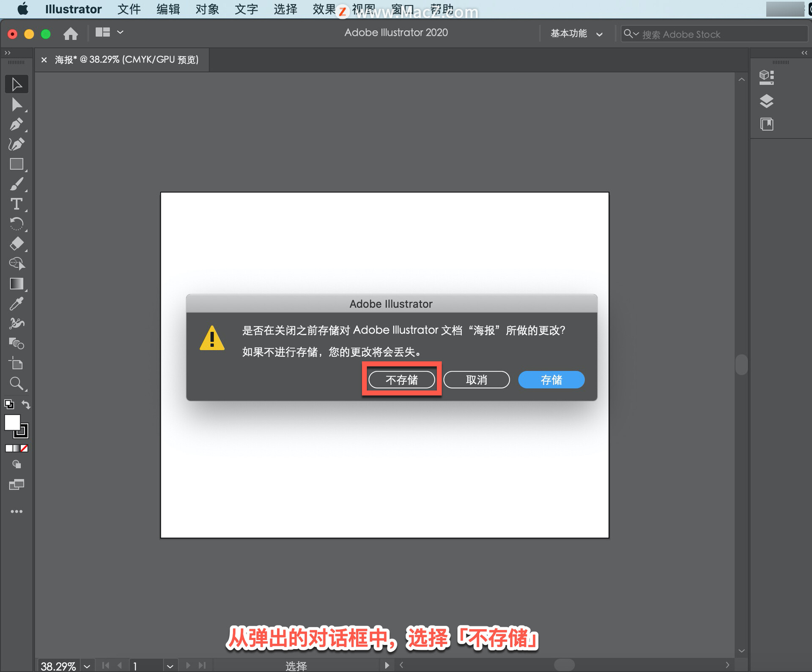Image resolution: width=812 pixels, height=672 pixels.
Task: Select the Direct Selection tool
Action: pos(16,104)
